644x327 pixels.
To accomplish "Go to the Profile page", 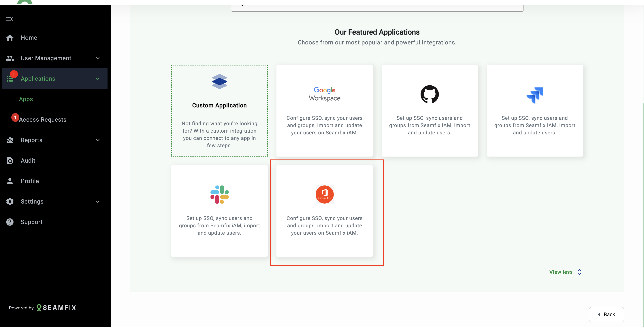I will [x=30, y=181].
